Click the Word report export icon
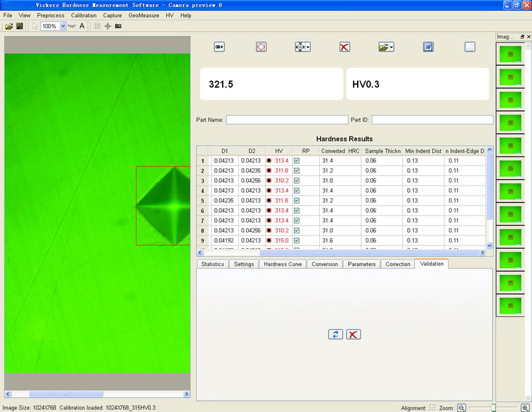The image size is (532, 412). [428, 47]
